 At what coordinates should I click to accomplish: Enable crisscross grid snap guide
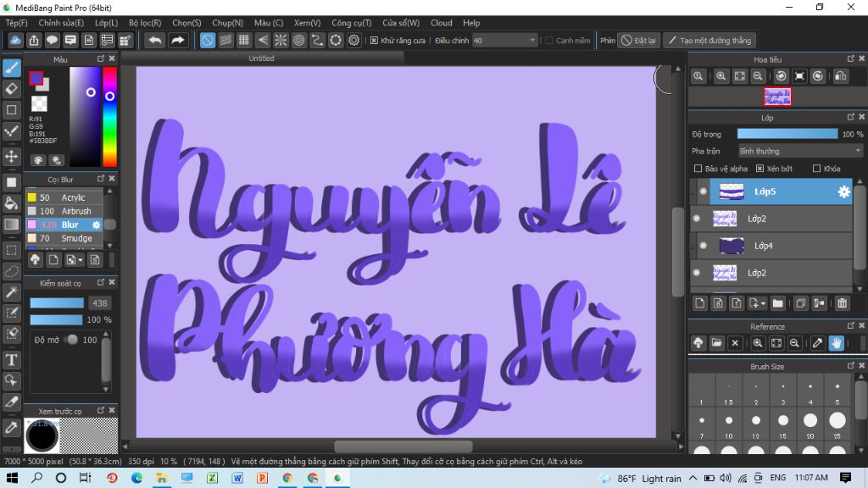coord(244,41)
